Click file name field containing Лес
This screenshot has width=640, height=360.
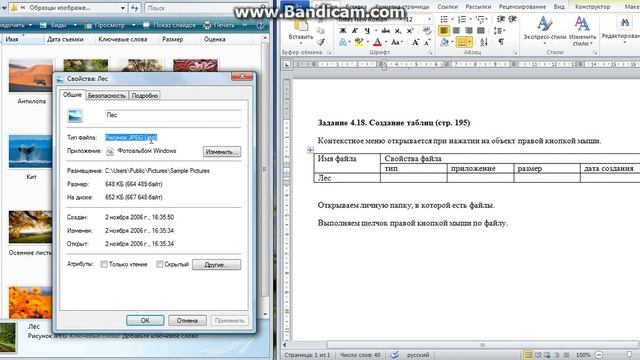pos(173,116)
